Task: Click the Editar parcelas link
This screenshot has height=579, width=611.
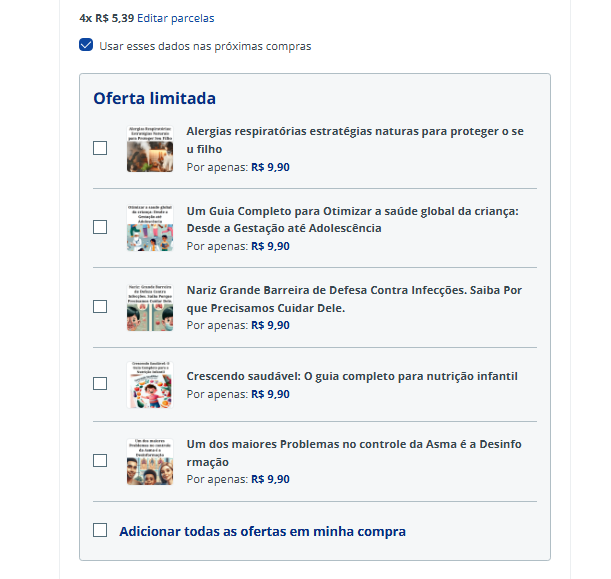Action: pyautogui.click(x=176, y=18)
